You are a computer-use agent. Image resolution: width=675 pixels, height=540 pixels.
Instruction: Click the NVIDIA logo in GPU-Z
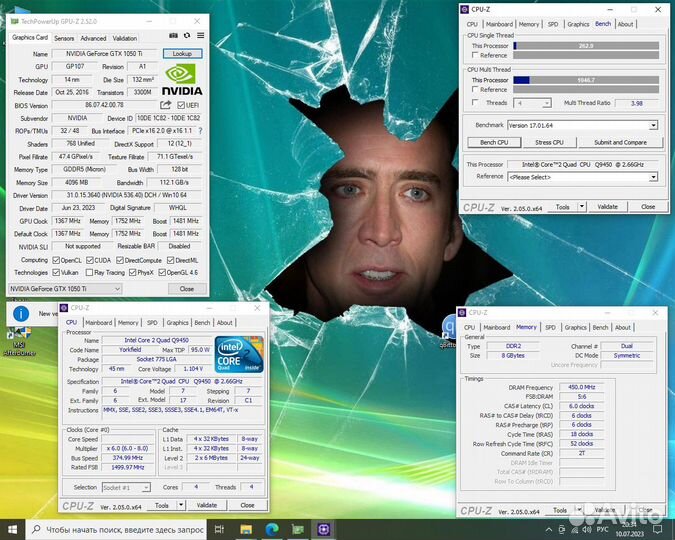pyautogui.click(x=182, y=79)
